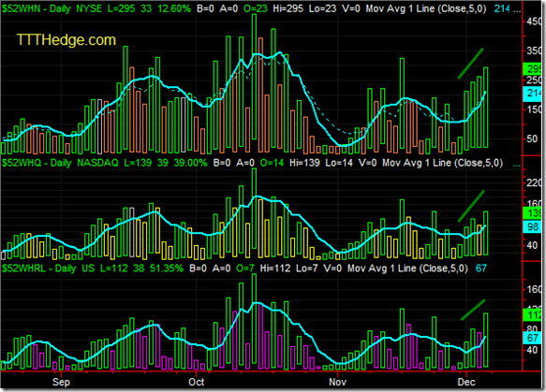
Task: Click the 450 tick on NYSE axis
Action: pos(534,22)
